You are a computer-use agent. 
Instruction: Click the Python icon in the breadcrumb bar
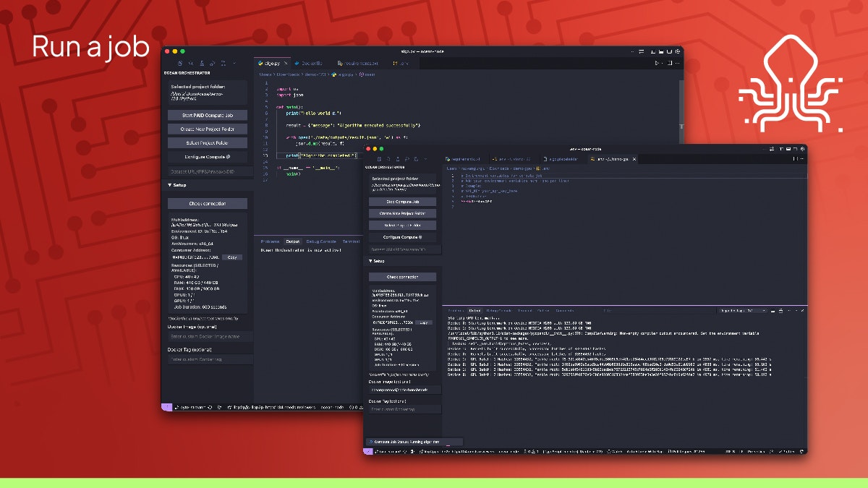(x=334, y=74)
